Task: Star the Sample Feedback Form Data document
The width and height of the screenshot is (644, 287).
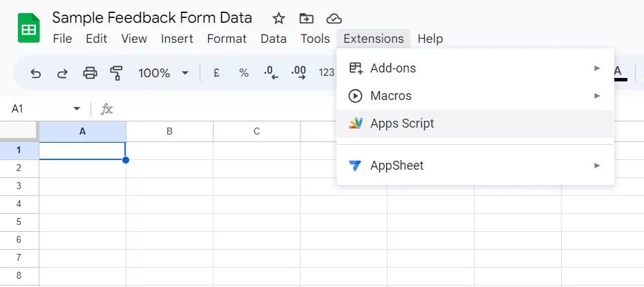Action: click(x=278, y=19)
